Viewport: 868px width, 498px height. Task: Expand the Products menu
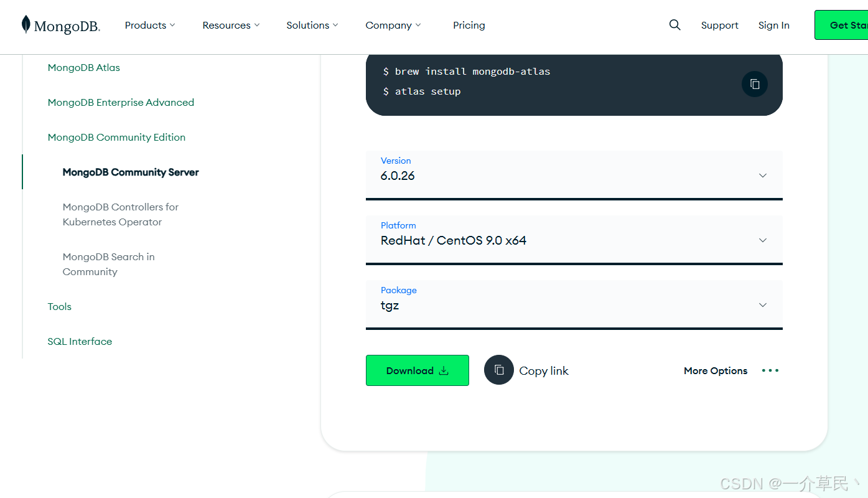150,25
